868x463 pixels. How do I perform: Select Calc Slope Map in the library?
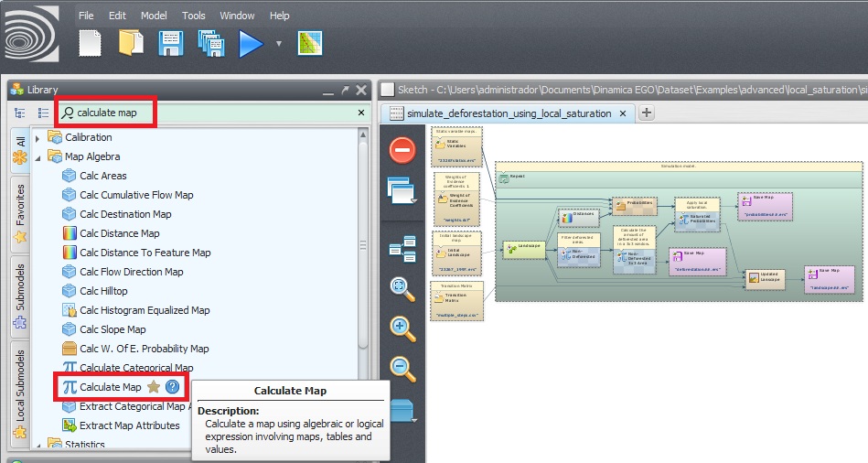click(113, 329)
